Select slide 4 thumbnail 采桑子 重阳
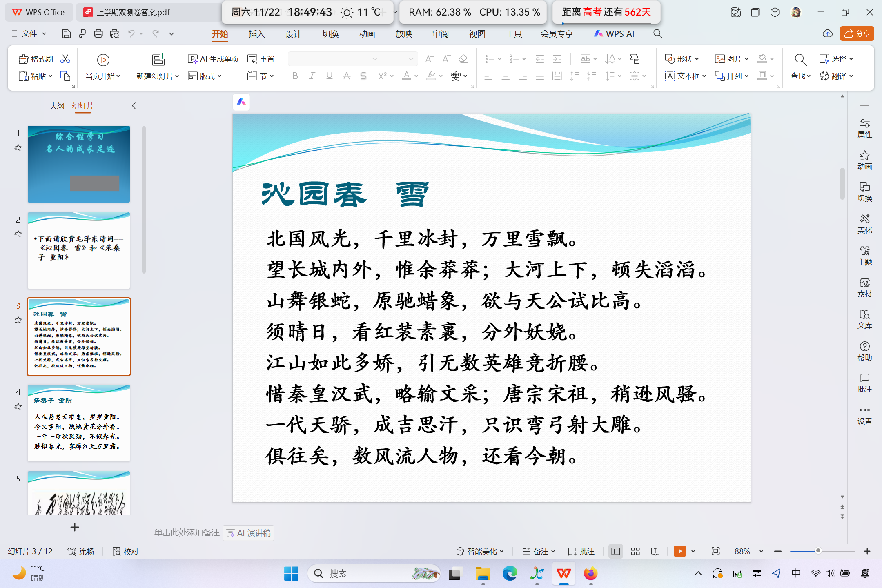Screen dimensions: 882x588 (x=79, y=423)
